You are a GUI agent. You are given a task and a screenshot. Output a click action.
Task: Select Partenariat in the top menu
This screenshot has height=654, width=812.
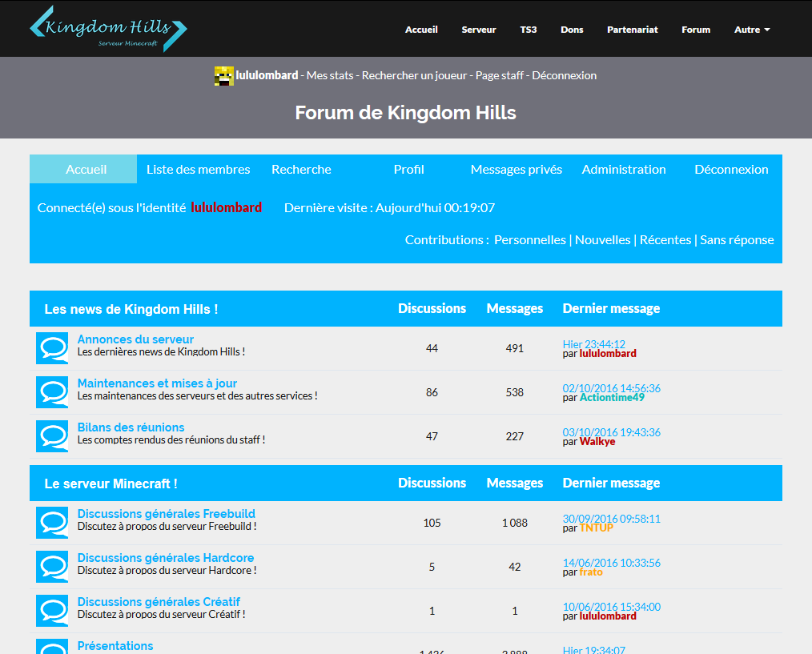[x=632, y=30]
